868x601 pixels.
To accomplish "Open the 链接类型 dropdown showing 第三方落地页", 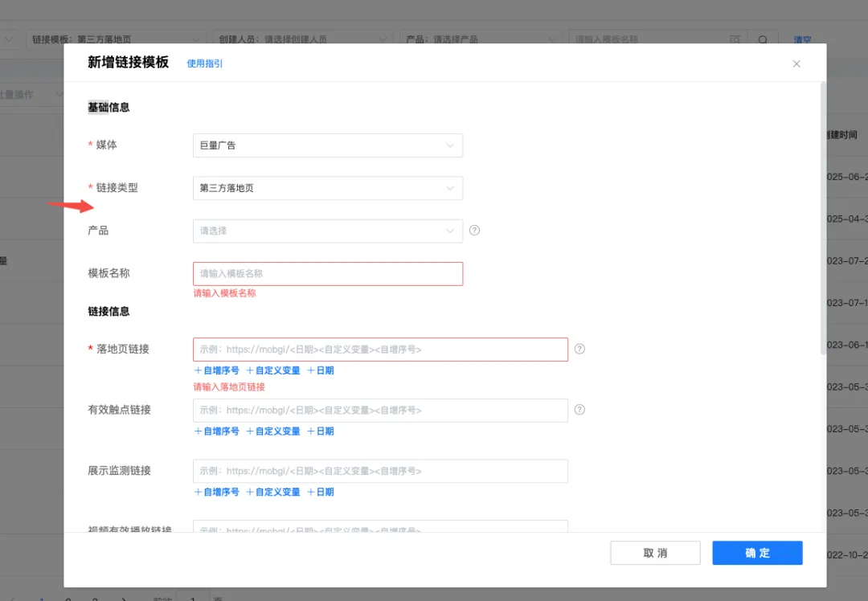I will (328, 188).
